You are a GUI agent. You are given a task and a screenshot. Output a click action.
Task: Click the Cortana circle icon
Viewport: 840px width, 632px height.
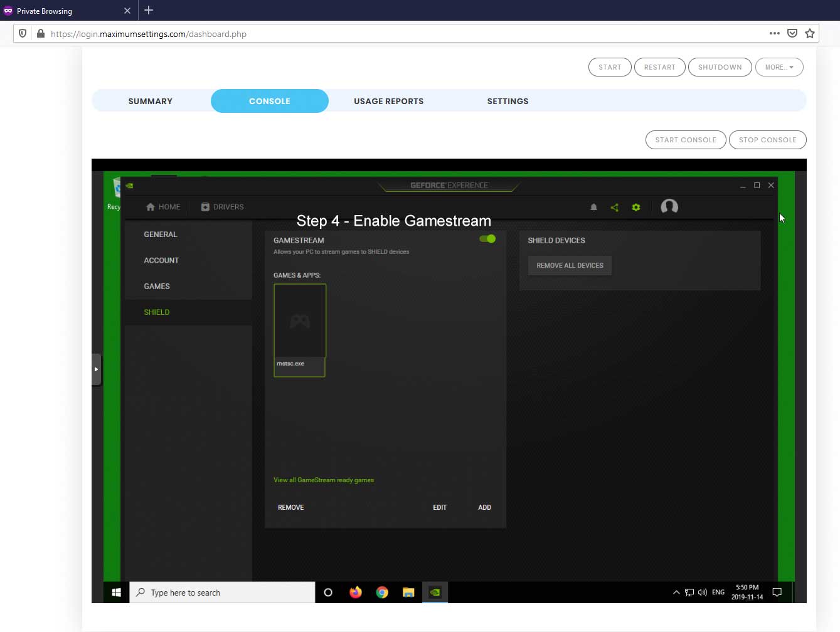(x=327, y=592)
